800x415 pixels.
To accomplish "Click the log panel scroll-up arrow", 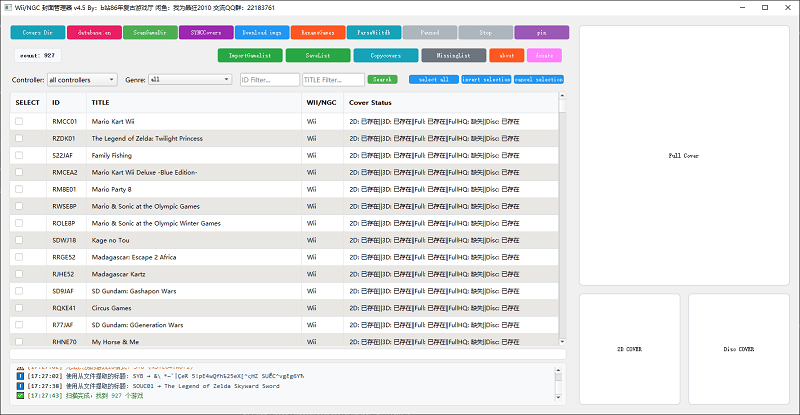I will pos(558,370).
